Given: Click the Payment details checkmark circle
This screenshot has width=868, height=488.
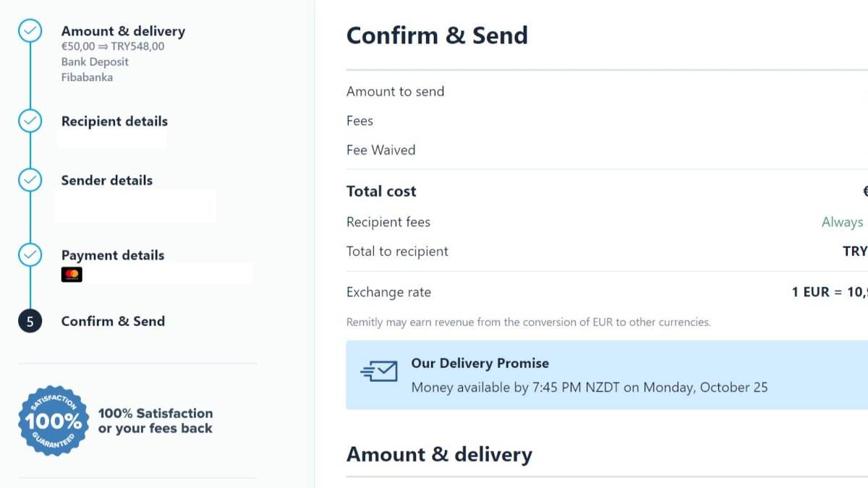Looking at the screenshot, I should (30, 254).
